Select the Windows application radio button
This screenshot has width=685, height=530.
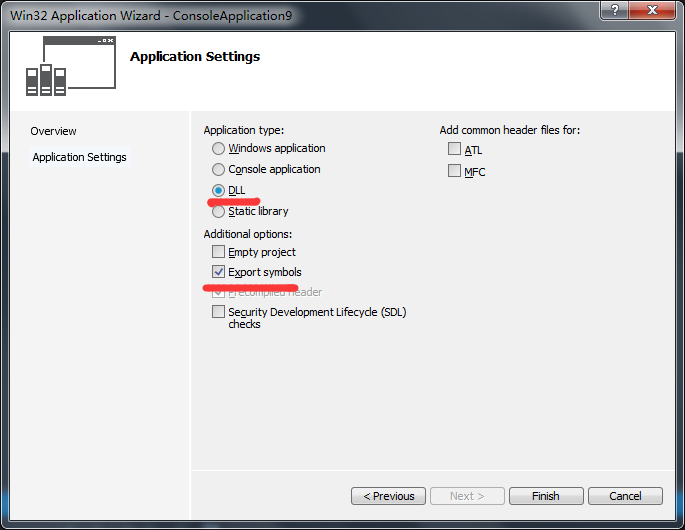click(218, 149)
